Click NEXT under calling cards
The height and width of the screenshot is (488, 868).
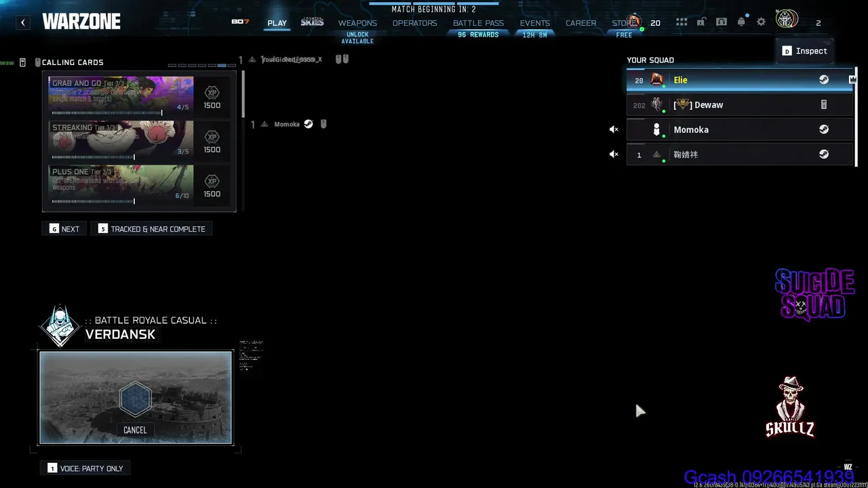coord(64,229)
